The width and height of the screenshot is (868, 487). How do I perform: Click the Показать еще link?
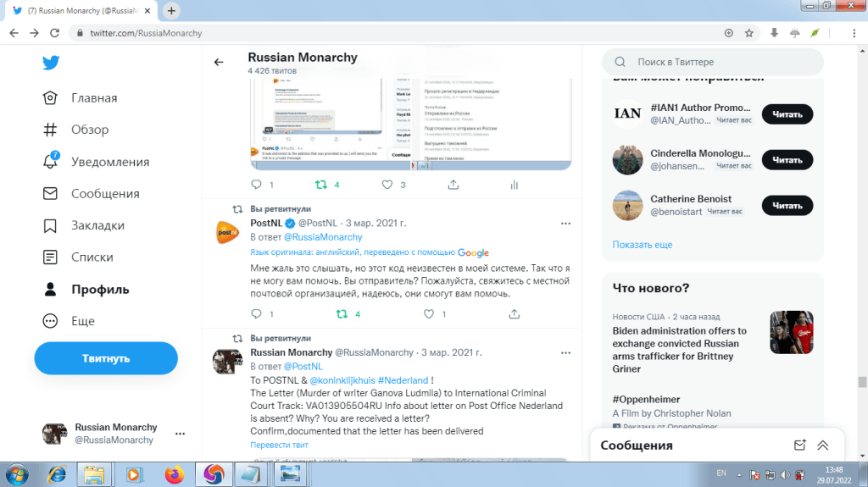643,245
